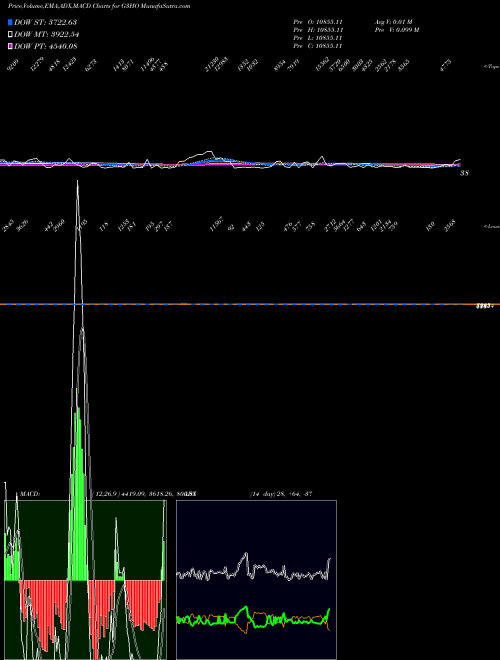This screenshot has height=660, width=500.
Task: Click the blue DOW ST legend swatch
Action: [x=10, y=22]
